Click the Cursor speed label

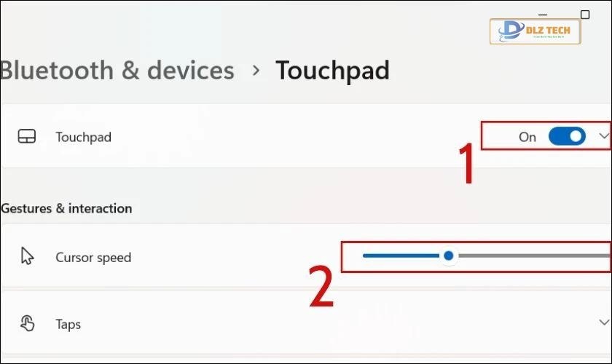pos(93,258)
